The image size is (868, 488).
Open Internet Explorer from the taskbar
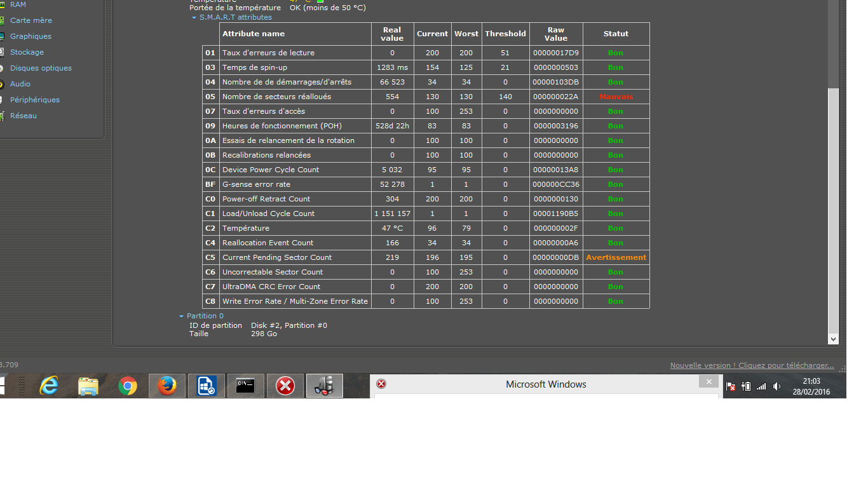point(49,386)
